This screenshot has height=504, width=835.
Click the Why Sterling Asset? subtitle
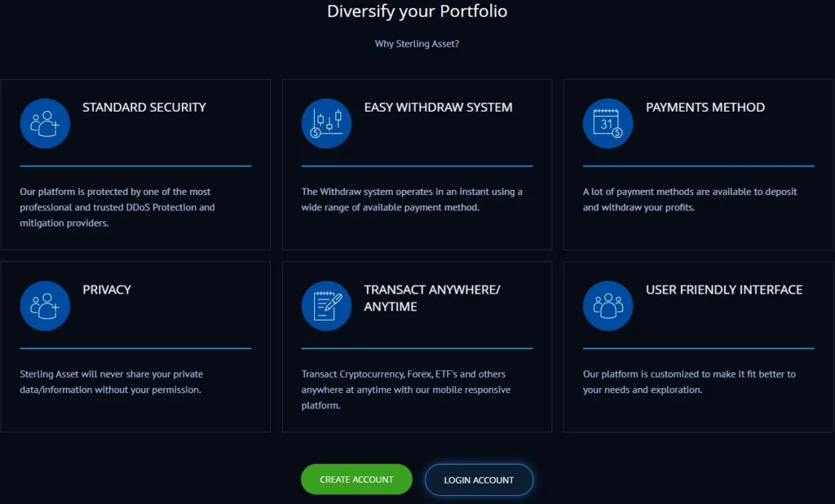point(417,43)
